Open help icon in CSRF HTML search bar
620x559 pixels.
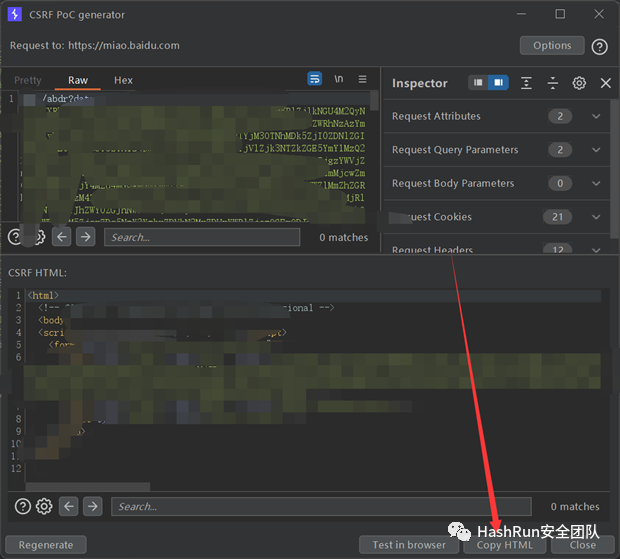click(23, 506)
